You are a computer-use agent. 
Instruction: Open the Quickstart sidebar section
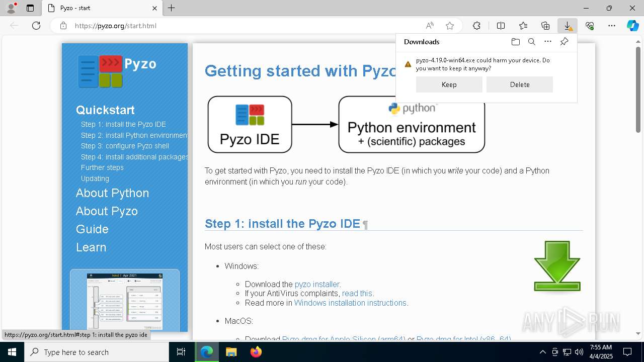[105, 110]
